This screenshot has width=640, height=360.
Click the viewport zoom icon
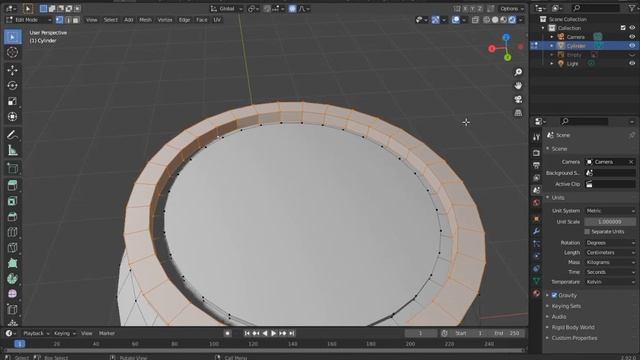click(518, 72)
